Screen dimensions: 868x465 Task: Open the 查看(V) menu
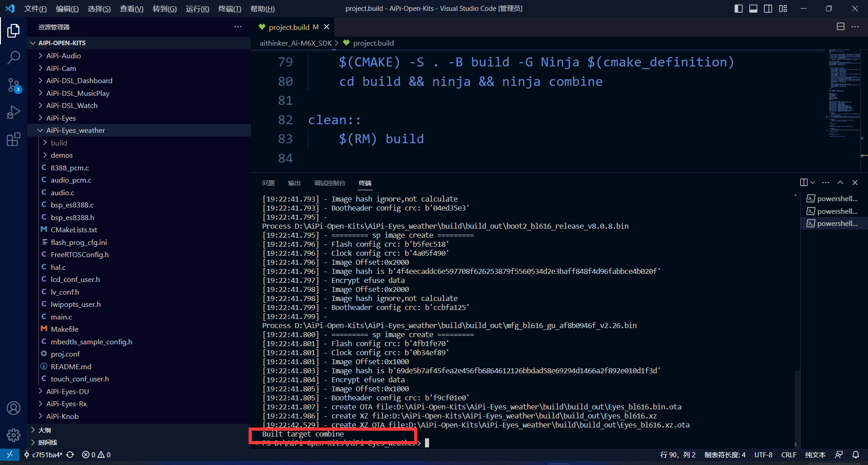tap(132, 9)
